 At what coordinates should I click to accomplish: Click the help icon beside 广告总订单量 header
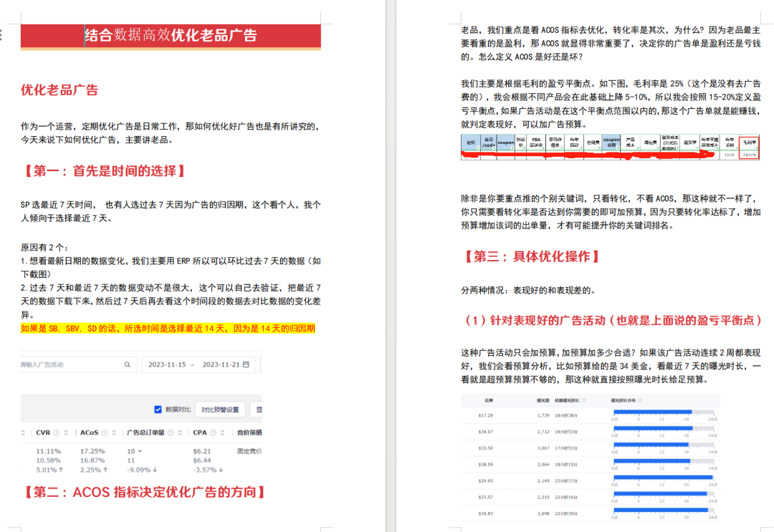pyautogui.click(x=172, y=432)
